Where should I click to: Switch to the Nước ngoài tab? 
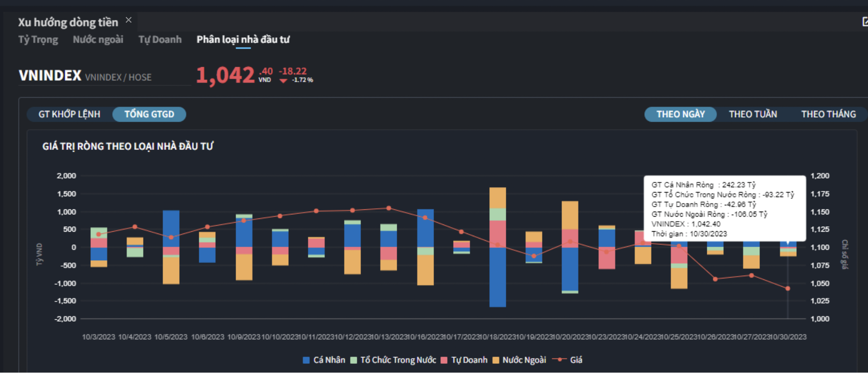pos(98,40)
